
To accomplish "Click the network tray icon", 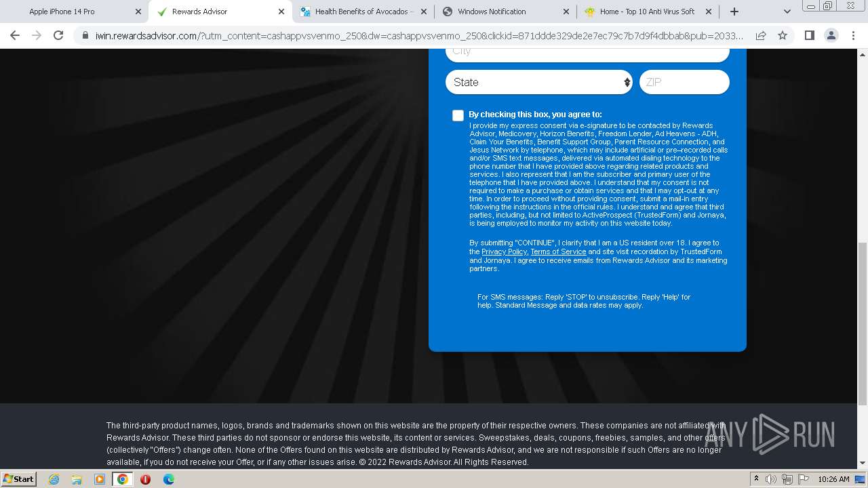I will tap(787, 479).
